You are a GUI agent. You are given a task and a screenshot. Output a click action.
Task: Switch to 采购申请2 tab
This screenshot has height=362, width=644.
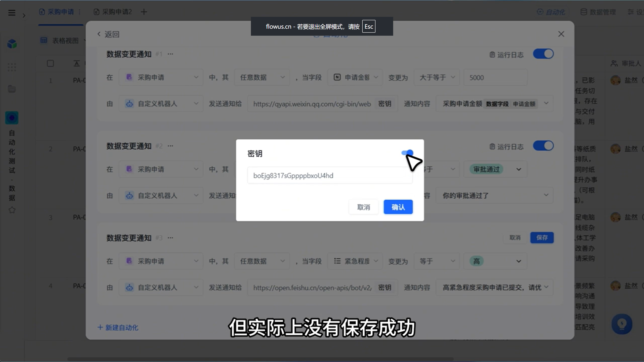113,12
